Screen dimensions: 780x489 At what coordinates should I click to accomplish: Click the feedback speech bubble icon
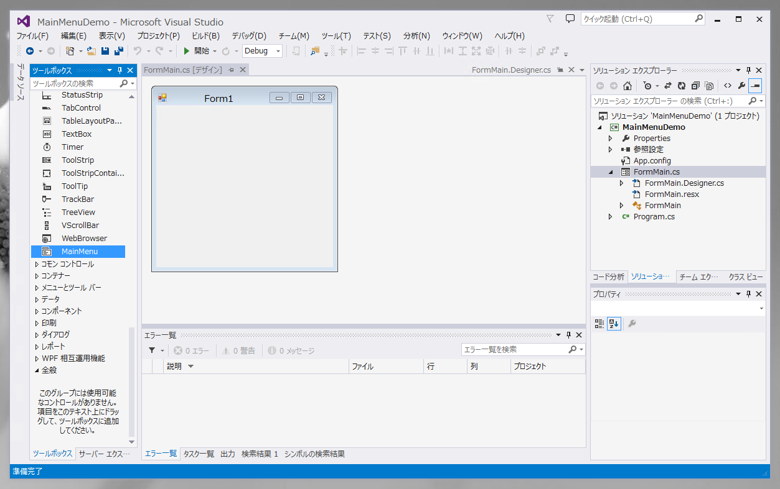(x=570, y=19)
